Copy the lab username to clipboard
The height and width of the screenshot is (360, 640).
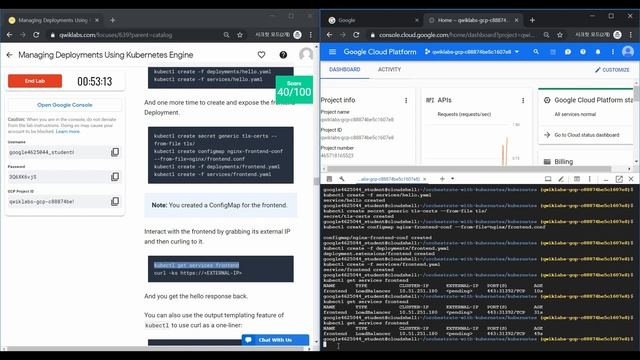[x=115, y=152]
